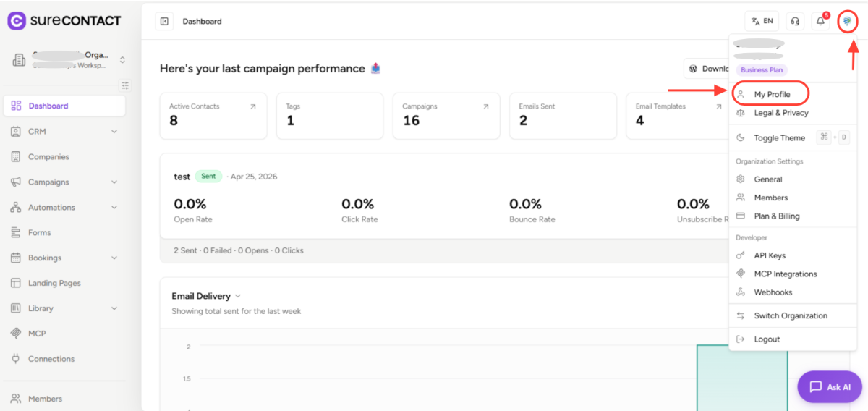Image resolution: width=868 pixels, height=411 pixels.
Task: Click the Toggle Theme moon icon
Action: tap(740, 138)
